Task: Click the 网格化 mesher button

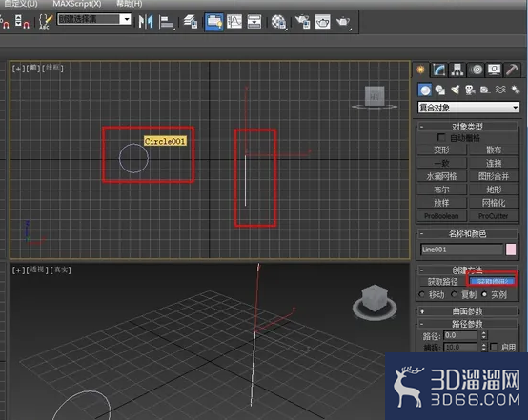Action: pyautogui.click(x=494, y=203)
